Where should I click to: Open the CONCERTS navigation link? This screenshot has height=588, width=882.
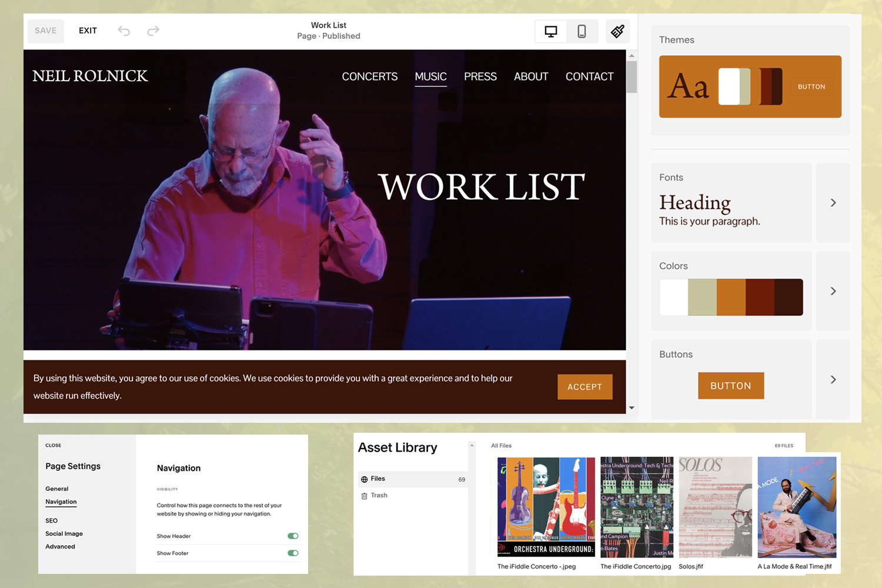370,76
